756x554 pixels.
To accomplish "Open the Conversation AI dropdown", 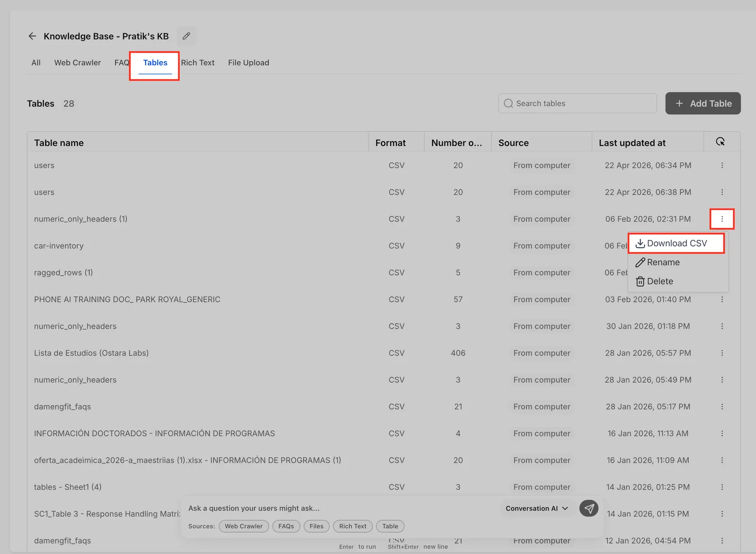I will click(x=537, y=509).
